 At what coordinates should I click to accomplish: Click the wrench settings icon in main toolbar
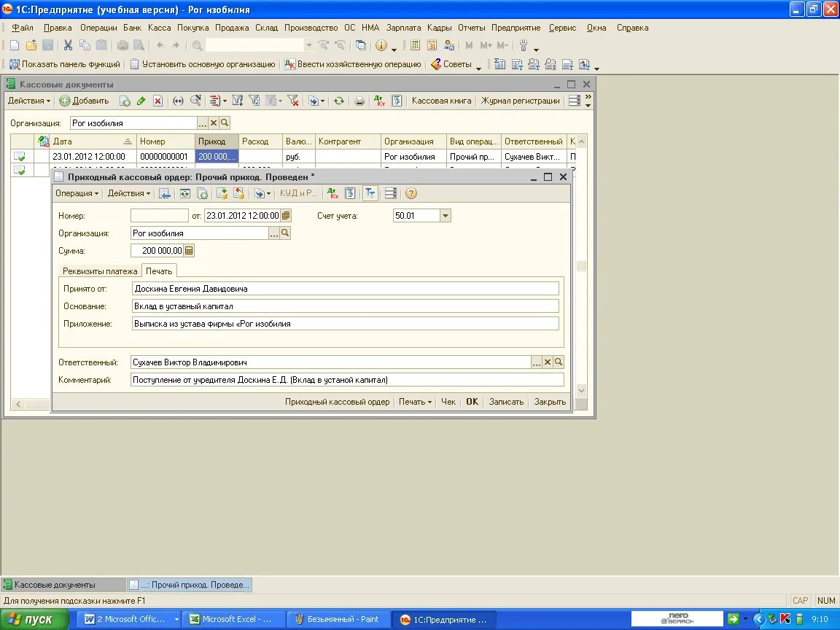(x=524, y=45)
